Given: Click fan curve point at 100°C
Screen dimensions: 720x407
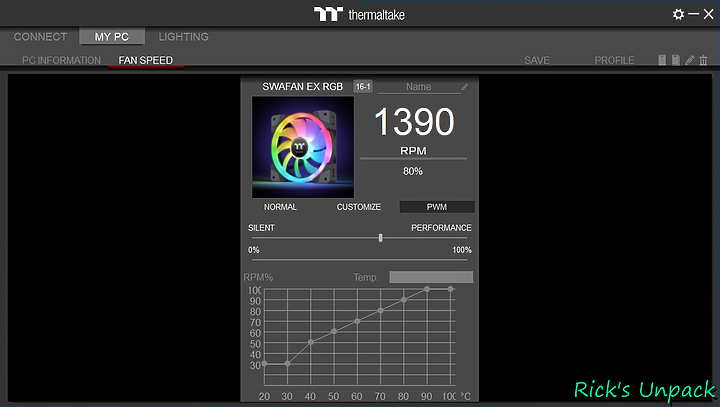Looking at the screenshot, I should tap(450, 289).
